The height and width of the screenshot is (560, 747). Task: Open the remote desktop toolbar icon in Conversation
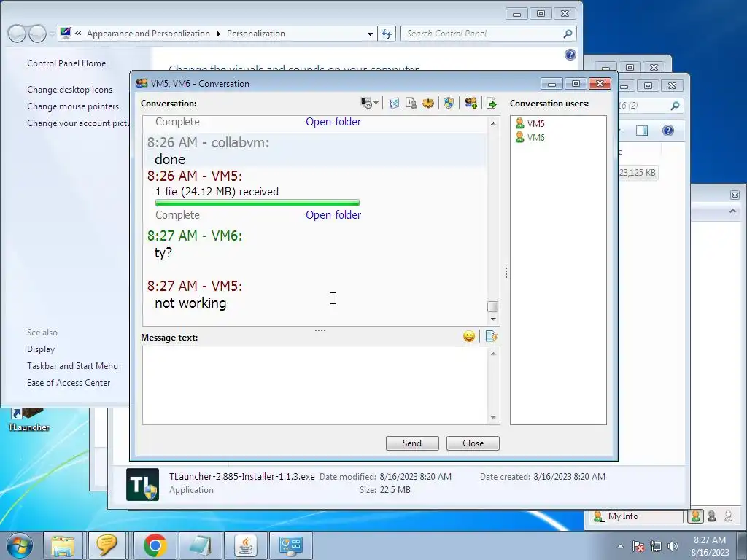[366, 103]
